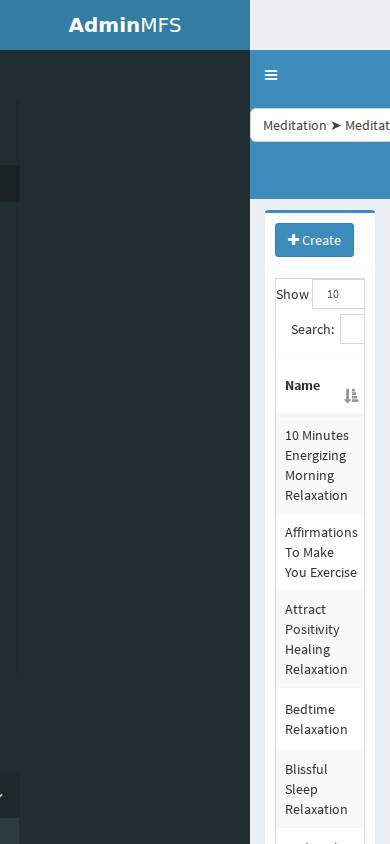Open the Meditation breadcrumb link
The width and height of the screenshot is (390, 844).
pyautogui.click(x=295, y=125)
